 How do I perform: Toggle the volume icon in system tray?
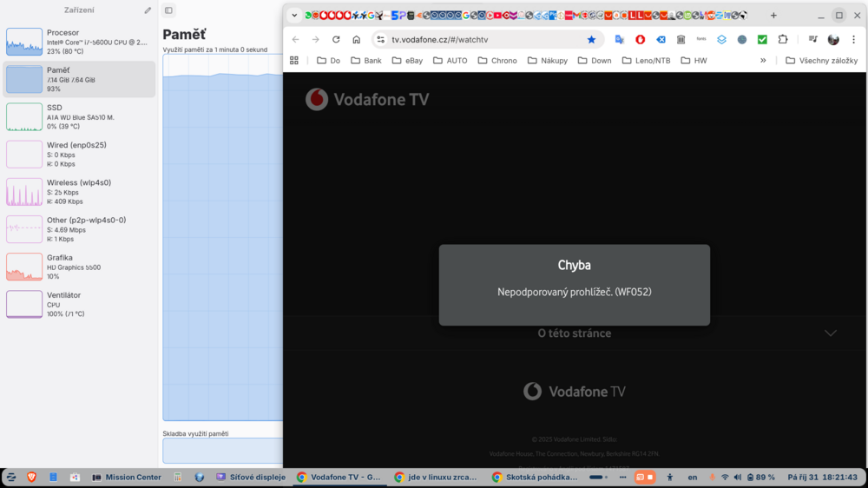[738, 477]
